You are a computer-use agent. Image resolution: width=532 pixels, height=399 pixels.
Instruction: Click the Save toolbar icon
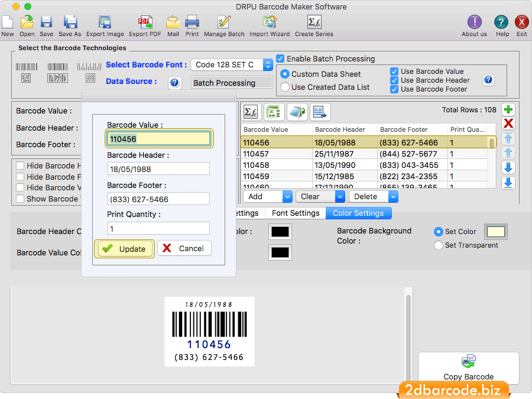pyautogui.click(x=46, y=22)
